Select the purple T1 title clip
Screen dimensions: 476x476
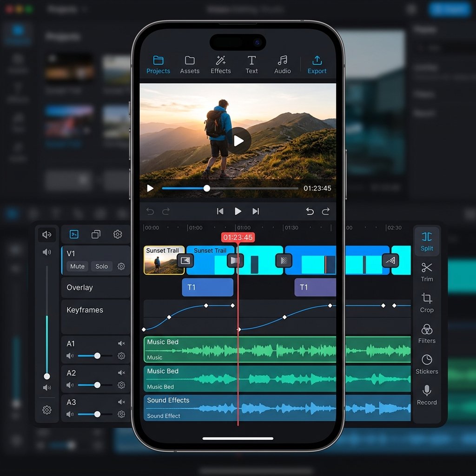(315, 287)
